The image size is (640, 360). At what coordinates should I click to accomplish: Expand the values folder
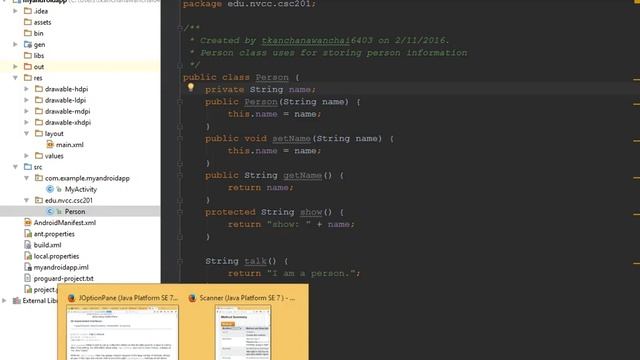tap(27, 156)
